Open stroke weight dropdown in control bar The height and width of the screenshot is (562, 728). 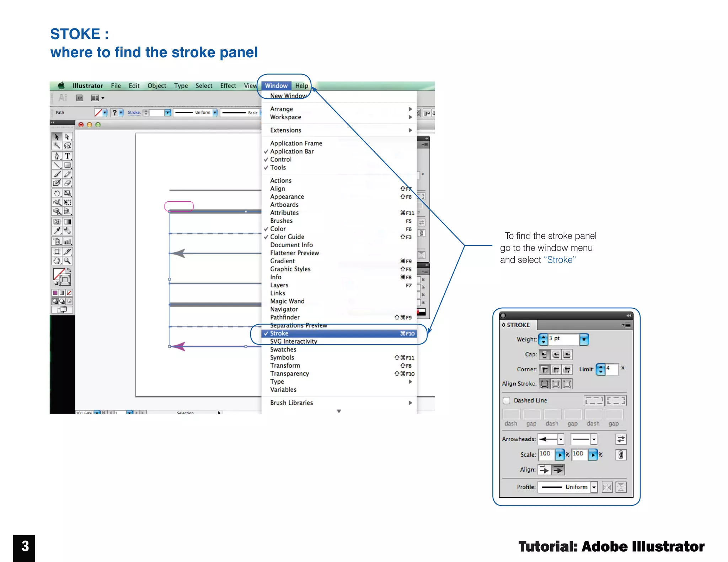[168, 113]
